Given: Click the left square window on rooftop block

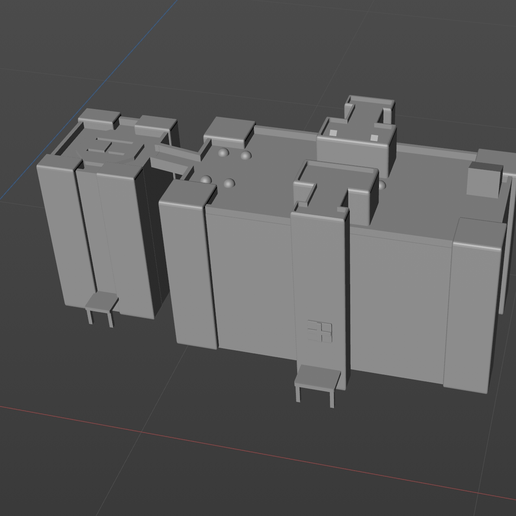Looking at the screenshot, I should (x=333, y=133).
